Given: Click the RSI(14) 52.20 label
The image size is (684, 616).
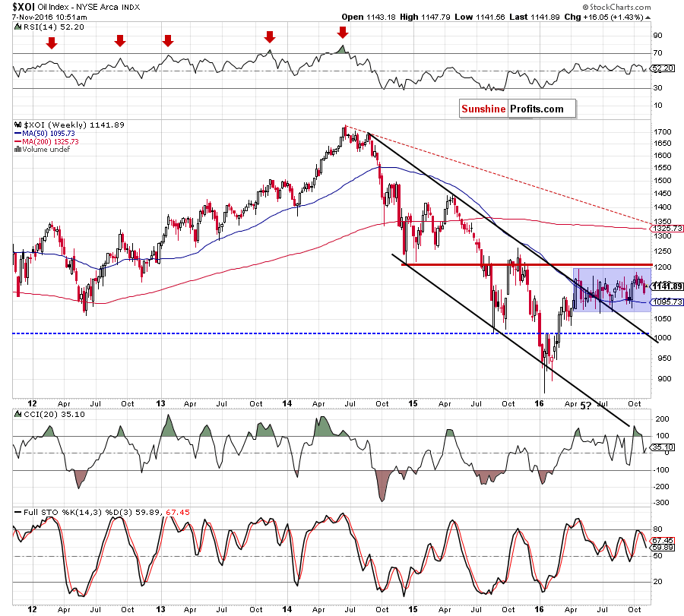Looking at the screenshot, I should pos(53,27).
